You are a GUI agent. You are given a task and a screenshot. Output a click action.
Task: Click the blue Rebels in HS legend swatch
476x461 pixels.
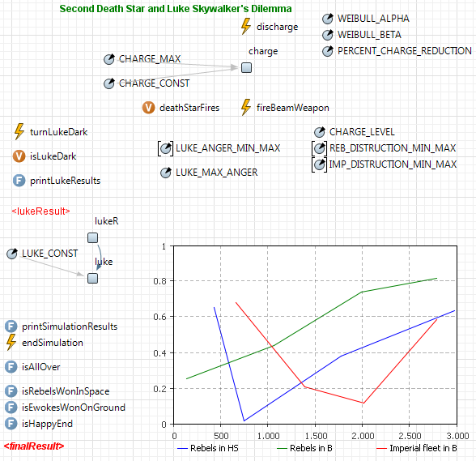pyautogui.click(x=182, y=448)
